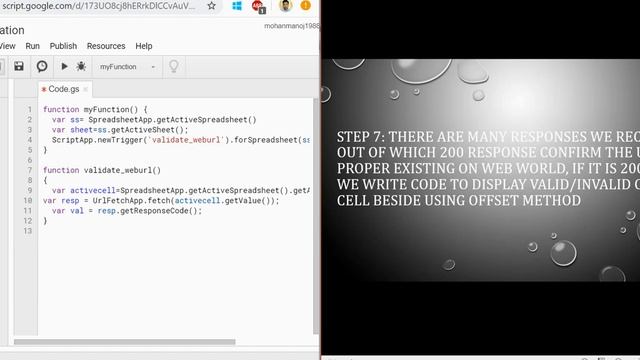Click the lightbulb hints icon
Screen dimensions: 640x360
[174, 66]
